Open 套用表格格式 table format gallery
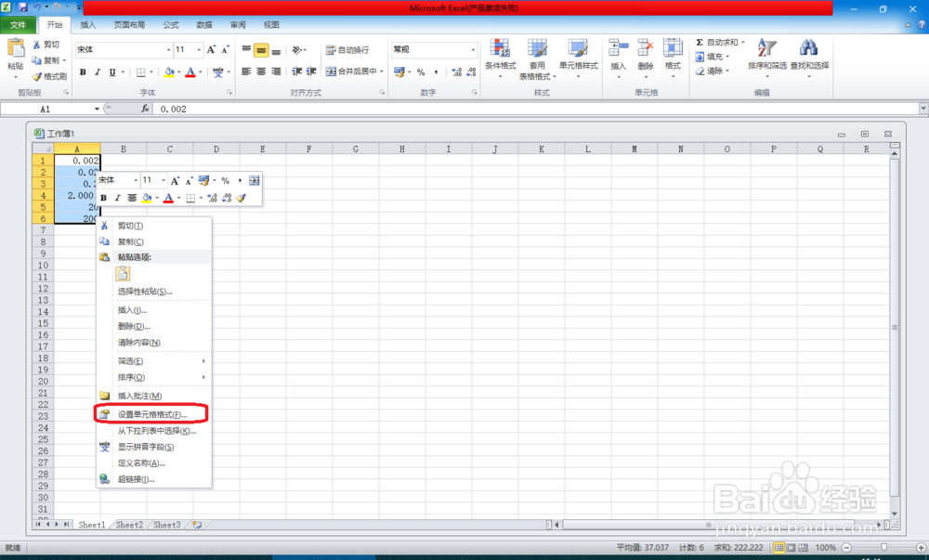Viewport: 929px width, 560px height. tap(537, 59)
